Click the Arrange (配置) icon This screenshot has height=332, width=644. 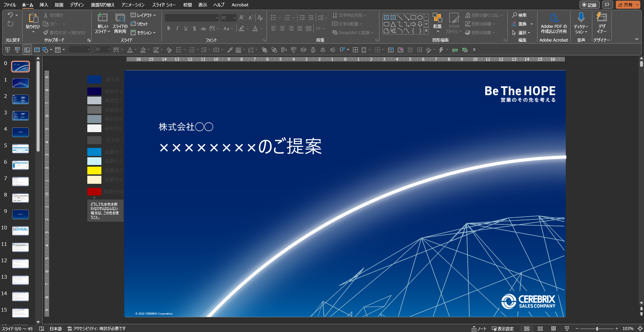pyautogui.click(x=437, y=18)
